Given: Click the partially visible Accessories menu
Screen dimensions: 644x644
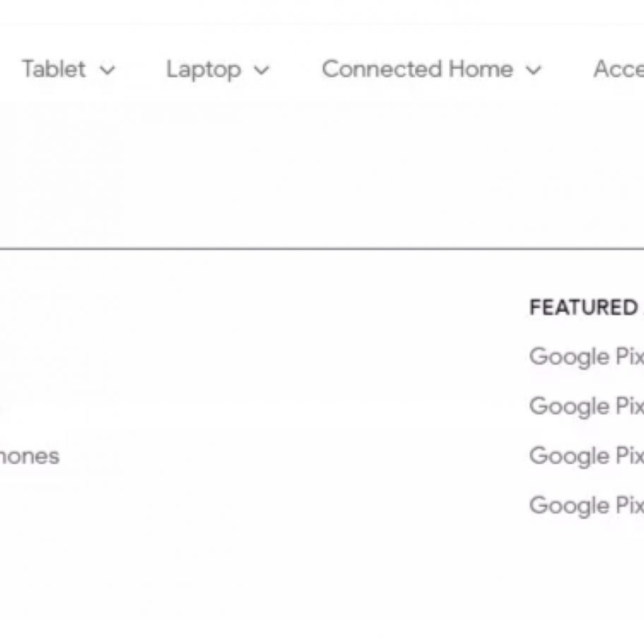Looking at the screenshot, I should point(618,69).
